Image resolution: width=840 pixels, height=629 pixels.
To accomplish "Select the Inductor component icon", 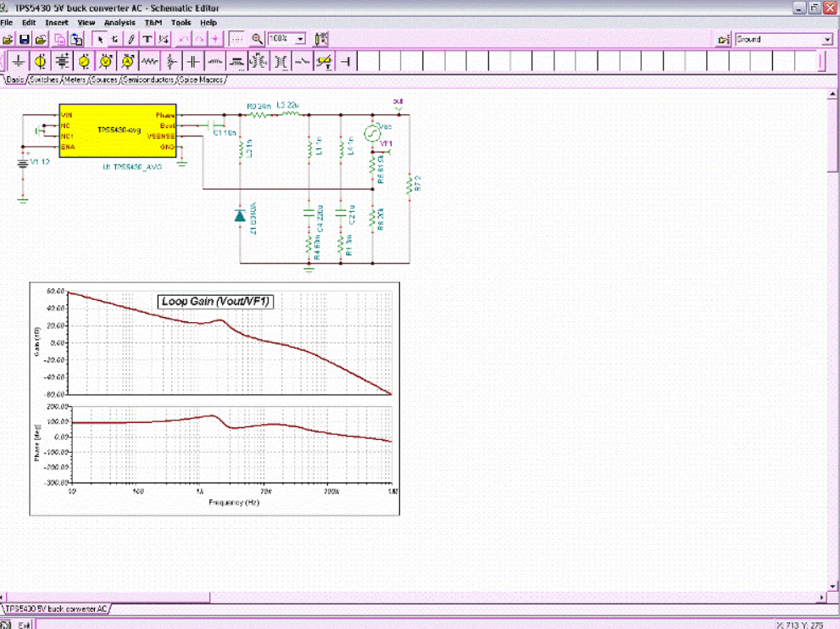I will (215, 62).
